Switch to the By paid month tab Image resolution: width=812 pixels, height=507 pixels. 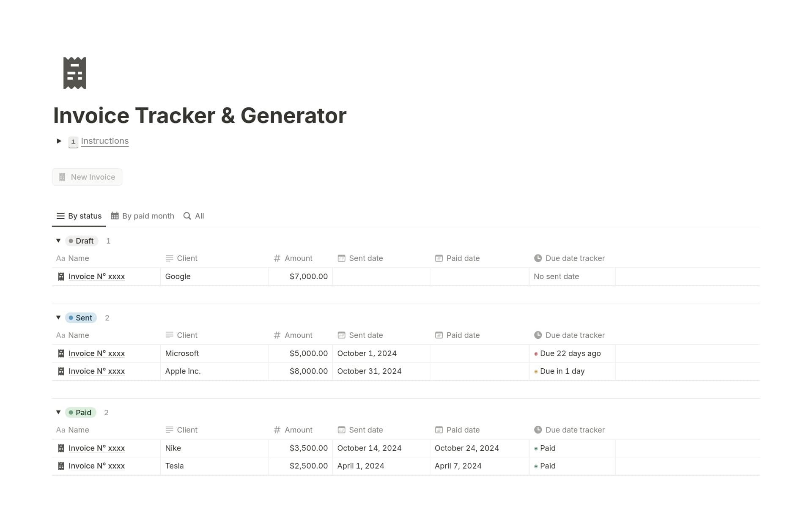143,216
